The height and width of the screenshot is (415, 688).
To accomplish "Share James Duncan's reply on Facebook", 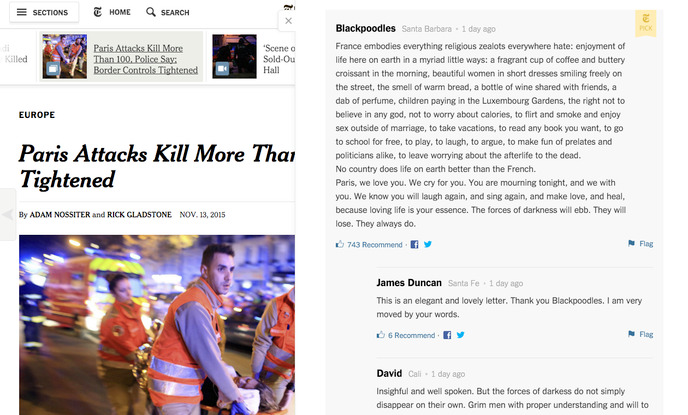I will click(x=447, y=335).
